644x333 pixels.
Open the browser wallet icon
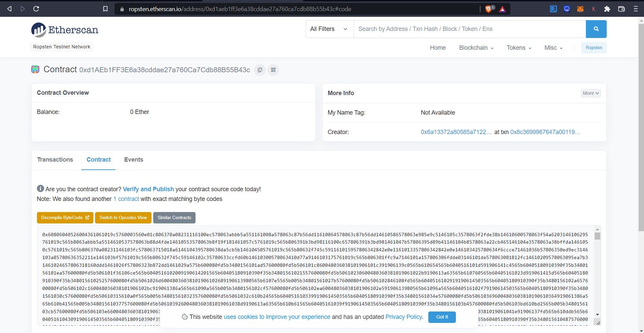(621, 9)
